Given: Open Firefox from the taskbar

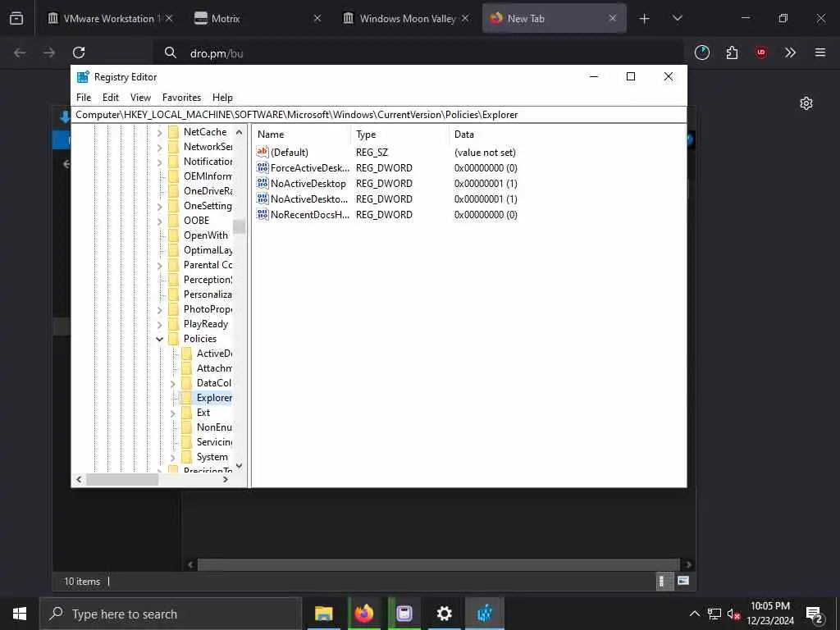Looking at the screenshot, I should click(363, 614).
